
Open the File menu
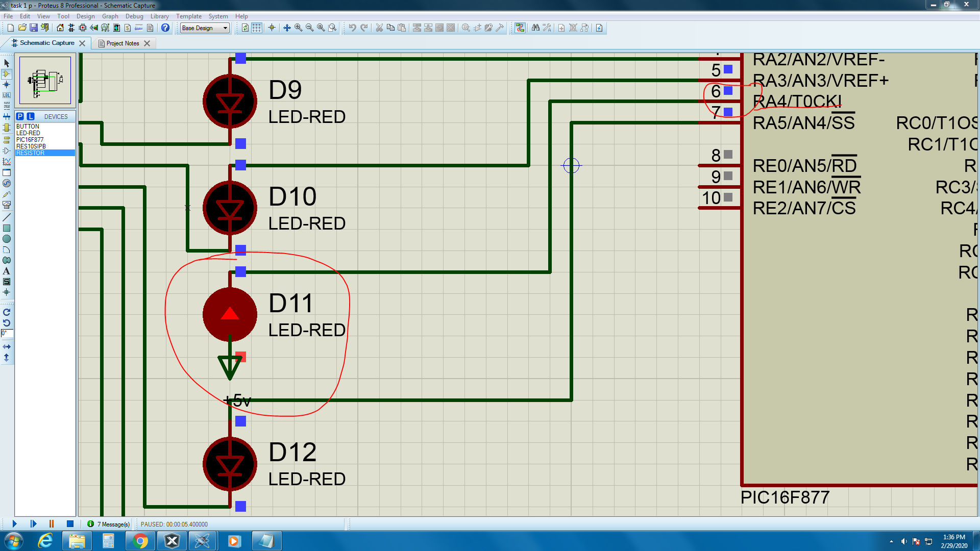[8, 16]
